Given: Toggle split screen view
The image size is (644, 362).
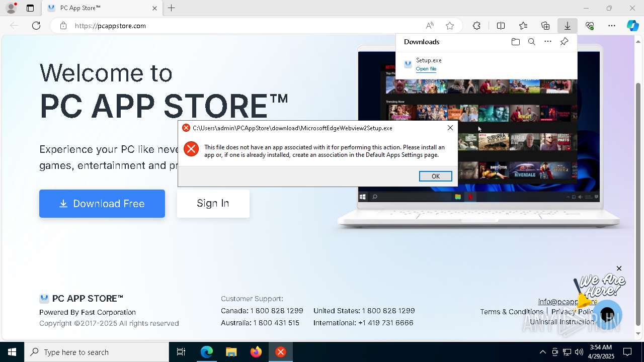Looking at the screenshot, I should (x=501, y=26).
